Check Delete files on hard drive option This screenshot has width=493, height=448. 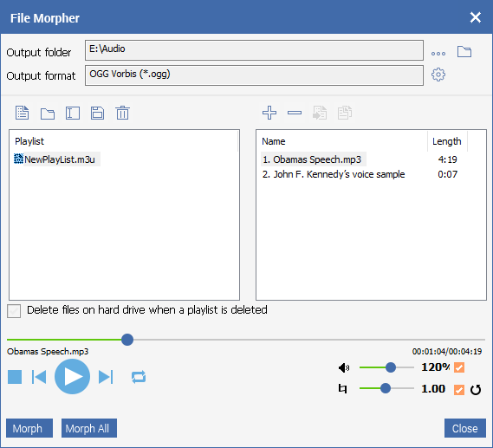point(14,310)
